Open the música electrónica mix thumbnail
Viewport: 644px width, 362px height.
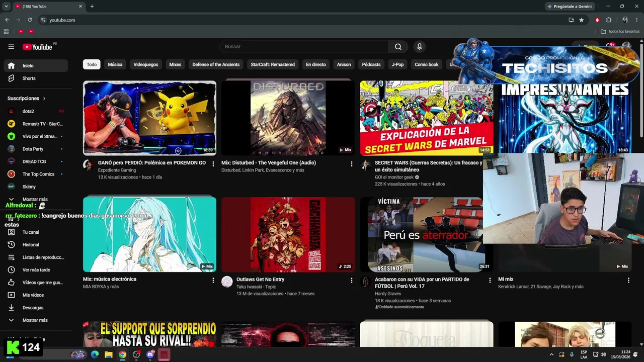[x=149, y=234]
